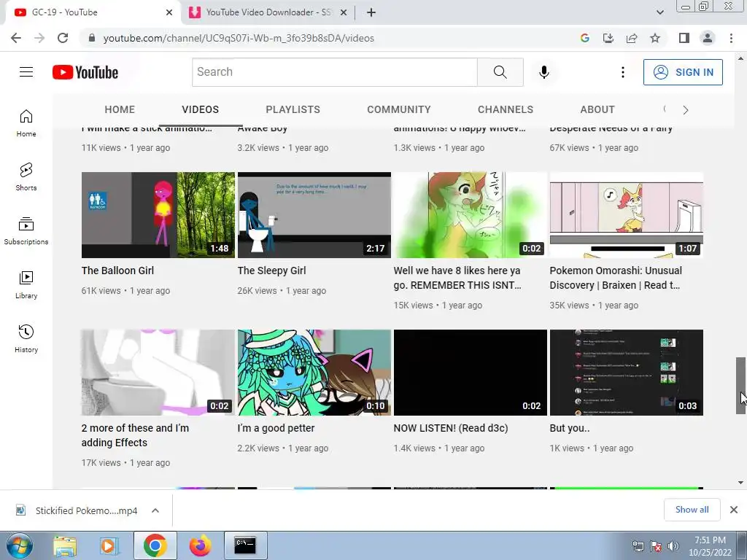Image resolution: width=747 pixels, height=560 pixels.
Task: Open the But you.. video title
Action: point(569,428)
